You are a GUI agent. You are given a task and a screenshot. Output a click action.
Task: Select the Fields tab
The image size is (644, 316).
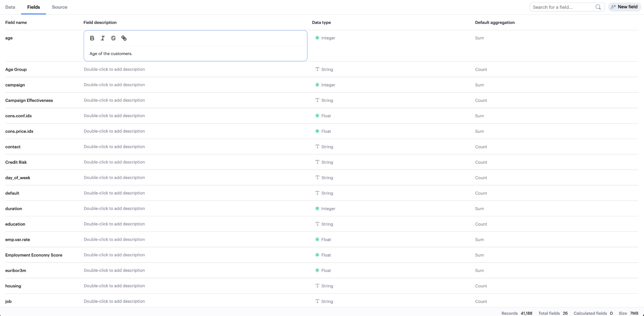[x=34, y=7]
